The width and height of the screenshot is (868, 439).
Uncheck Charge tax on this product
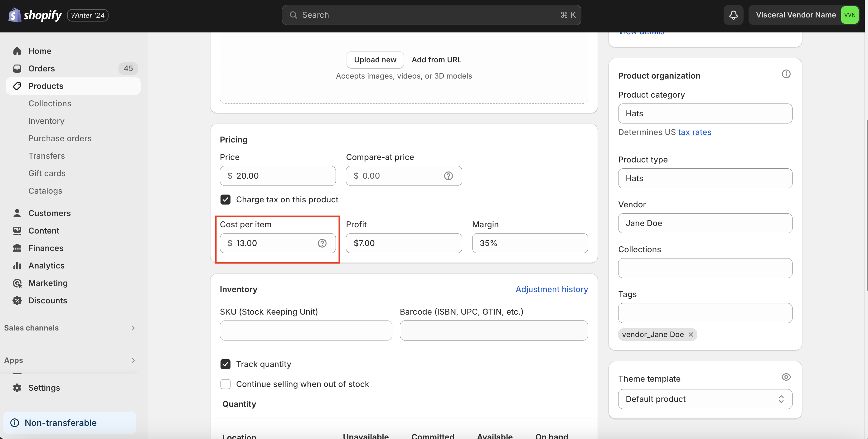(x=225, y=200)
